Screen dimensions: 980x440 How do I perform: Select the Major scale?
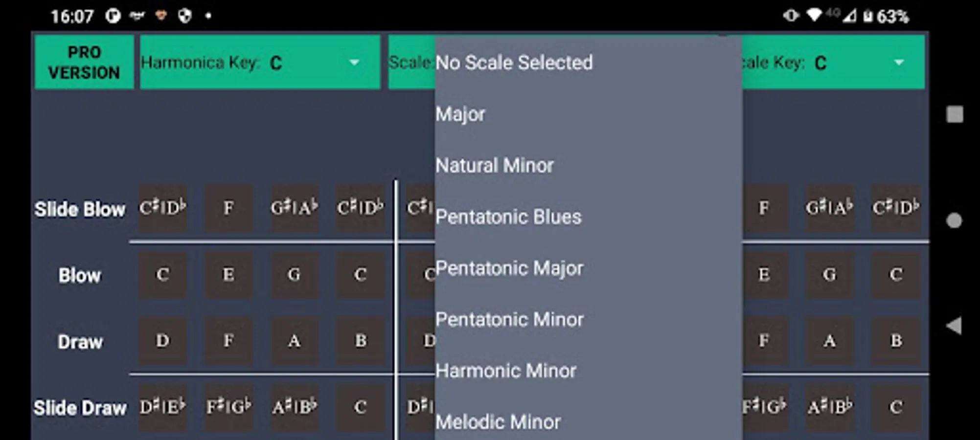coord(460,114)
